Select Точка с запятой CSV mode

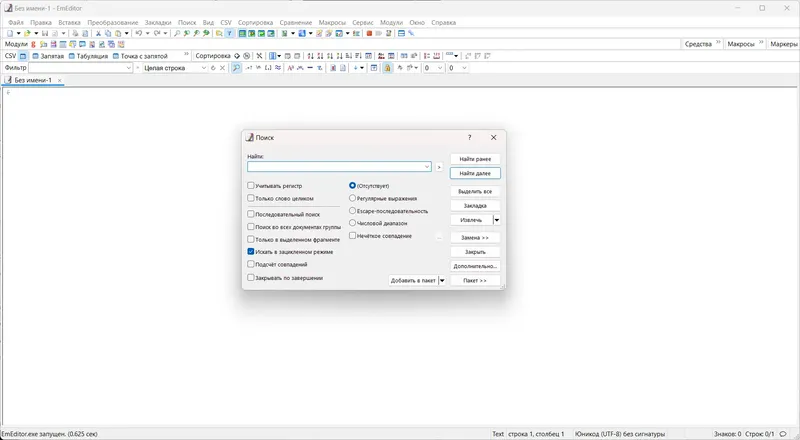point(140,56)
